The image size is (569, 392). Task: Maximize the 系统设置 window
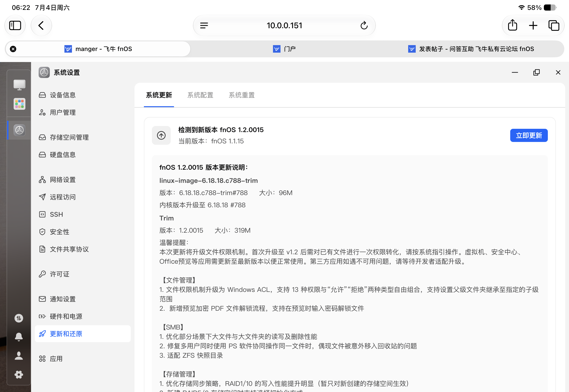[537, 72]
